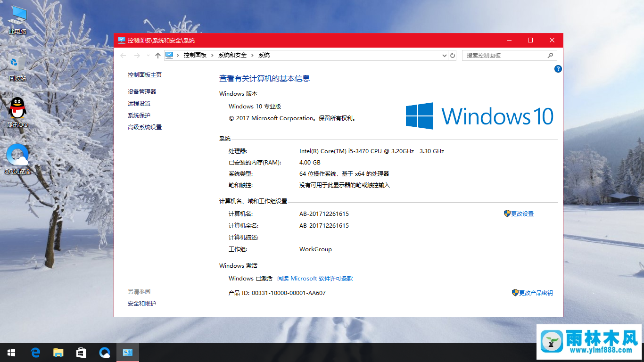This screenshot has width=644, height=362.
Task: Go up one level with the up arrow
Action: click(158, 56)
